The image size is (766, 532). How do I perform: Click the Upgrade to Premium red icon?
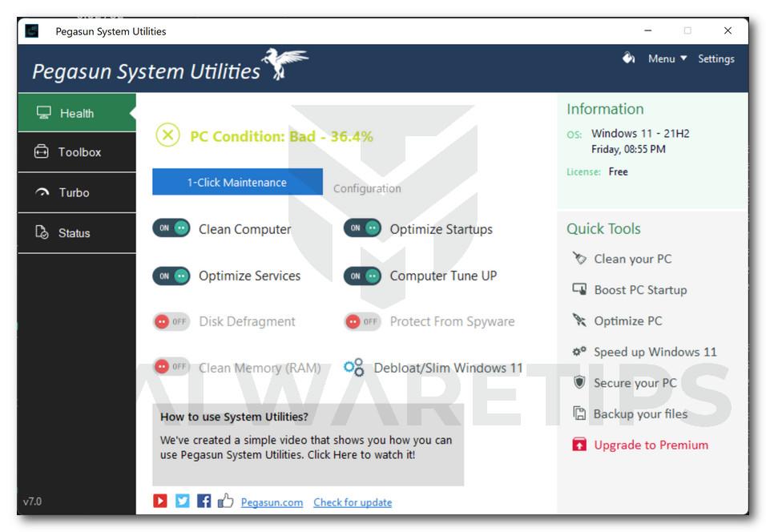(x=579, y=445)
